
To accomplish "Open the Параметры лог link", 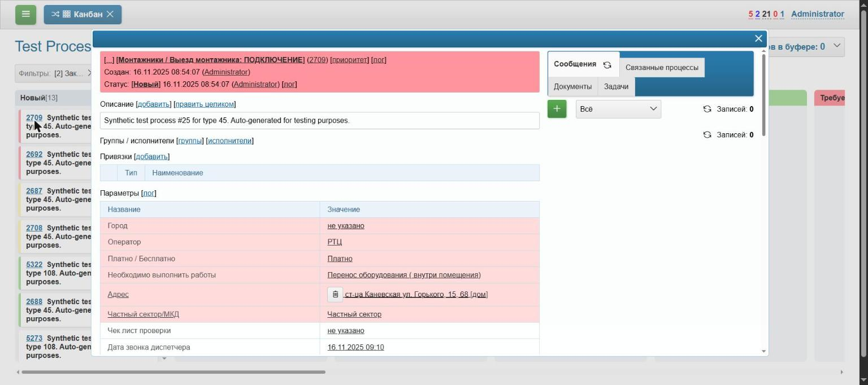I will (x=149, y=193).
